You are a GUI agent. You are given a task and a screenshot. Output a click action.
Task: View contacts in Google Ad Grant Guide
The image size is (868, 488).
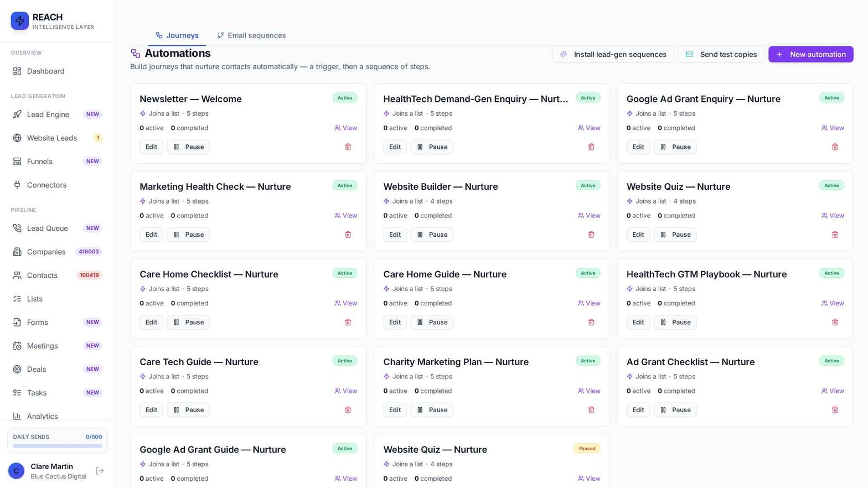tap(346, 479)
